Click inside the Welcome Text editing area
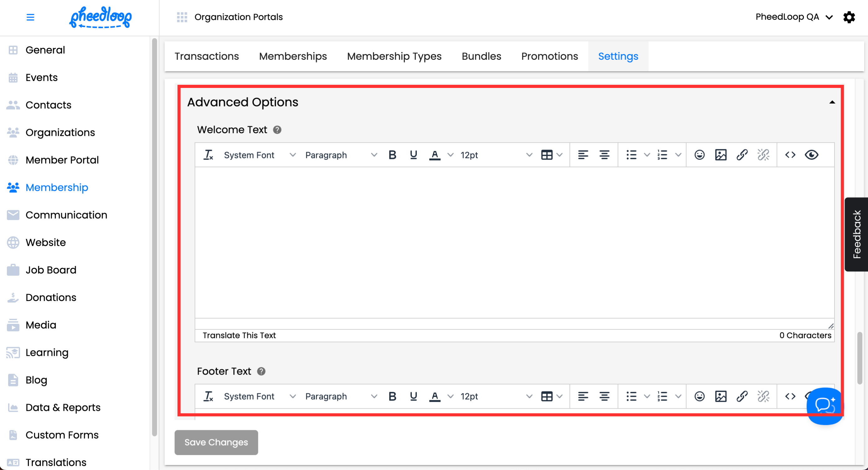The height and width of the screenshot is (470, 868). pos(514,243)
